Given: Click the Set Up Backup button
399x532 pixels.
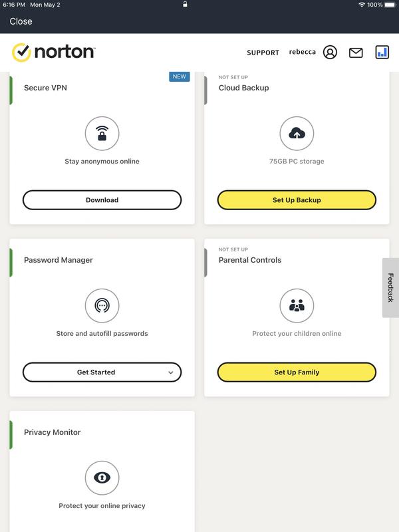Looking at the screenshot, I should point(297,200).
